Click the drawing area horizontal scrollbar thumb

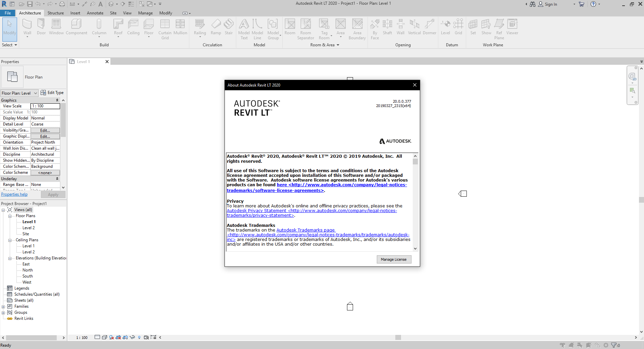click(x=398, y=337)
